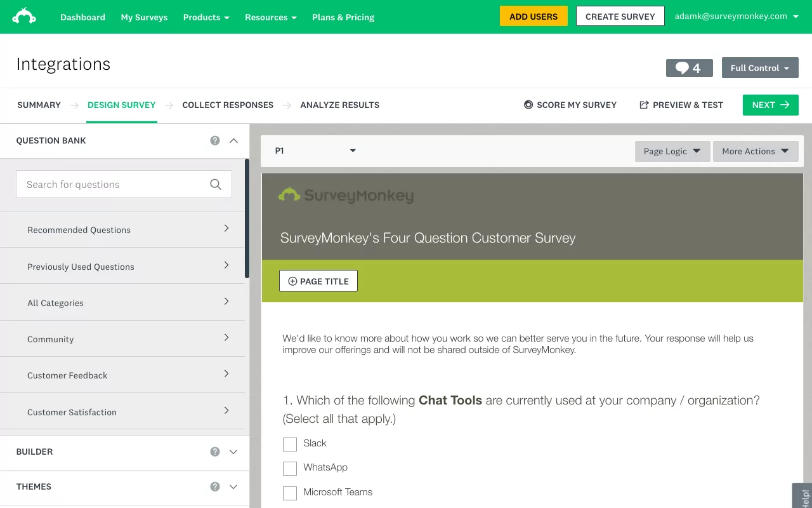Click the Add Users button

point(534,17)
